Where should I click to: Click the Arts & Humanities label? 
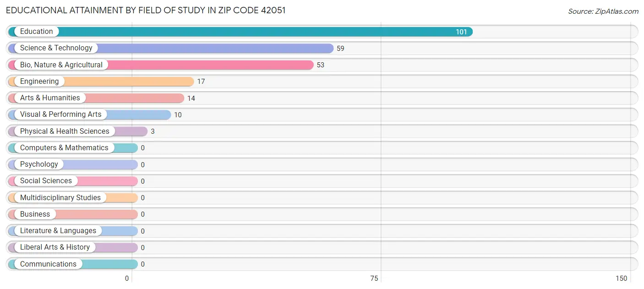tap(50, 98)
